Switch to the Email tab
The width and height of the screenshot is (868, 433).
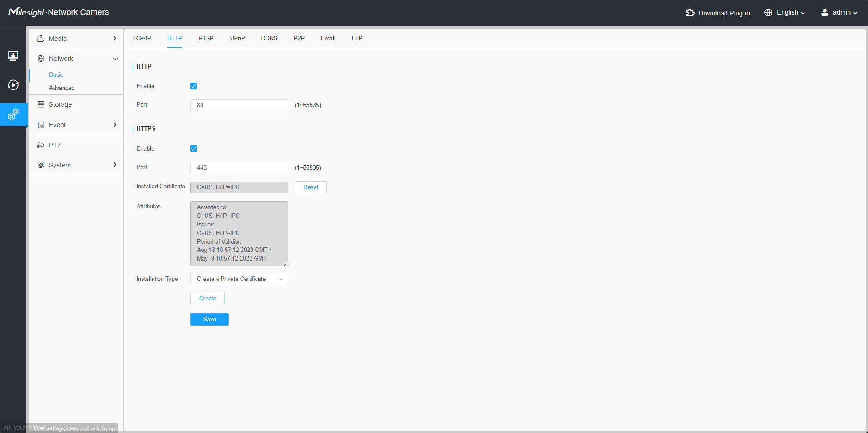tap(328, 38)
